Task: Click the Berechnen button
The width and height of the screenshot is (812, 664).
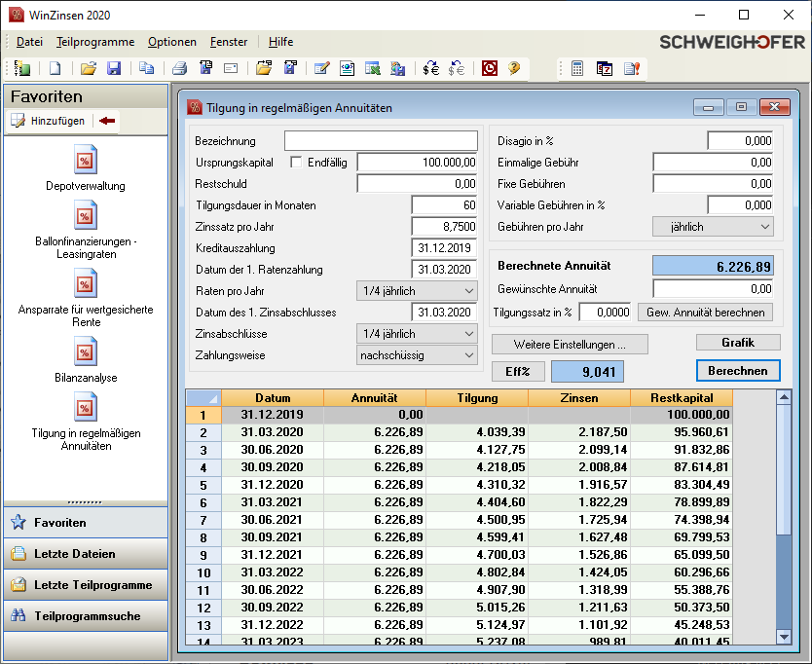Action: (x=738, y=371)
